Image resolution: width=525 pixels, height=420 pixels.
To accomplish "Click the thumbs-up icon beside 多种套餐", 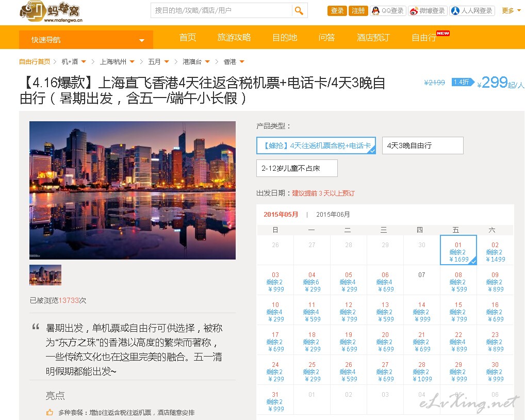I will click(50, 412).
